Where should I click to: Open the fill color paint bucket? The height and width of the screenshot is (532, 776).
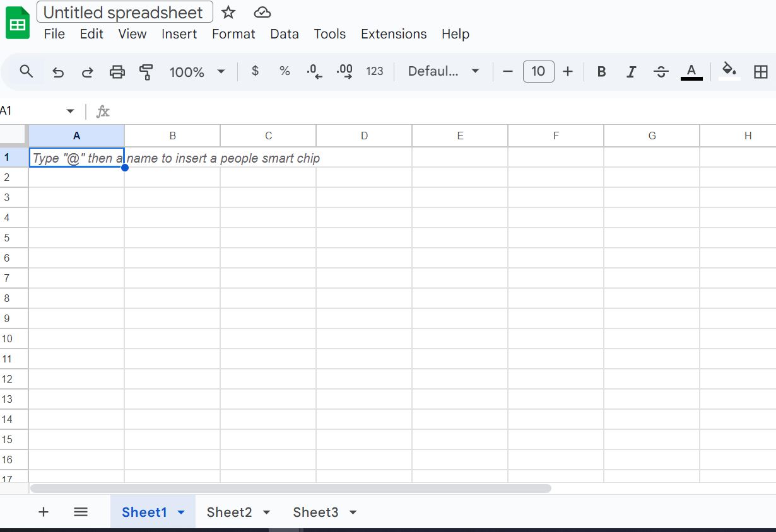point(729,71)
